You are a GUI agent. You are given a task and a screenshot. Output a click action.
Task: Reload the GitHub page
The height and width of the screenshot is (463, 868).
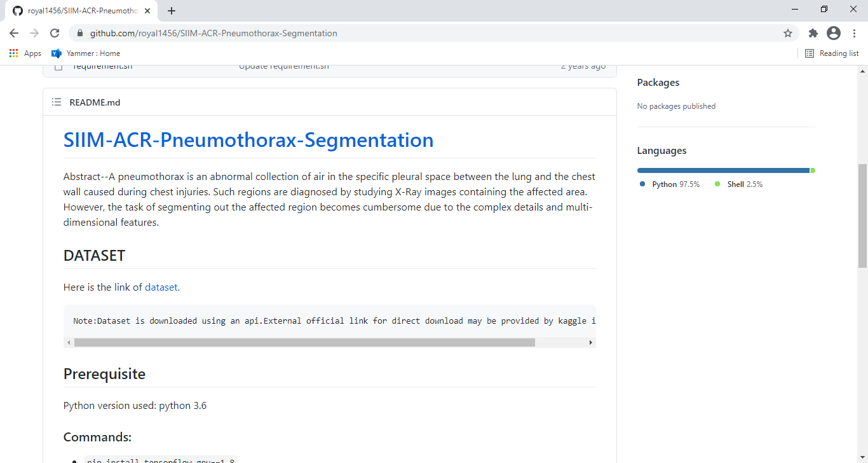click(x=55, y=33)
